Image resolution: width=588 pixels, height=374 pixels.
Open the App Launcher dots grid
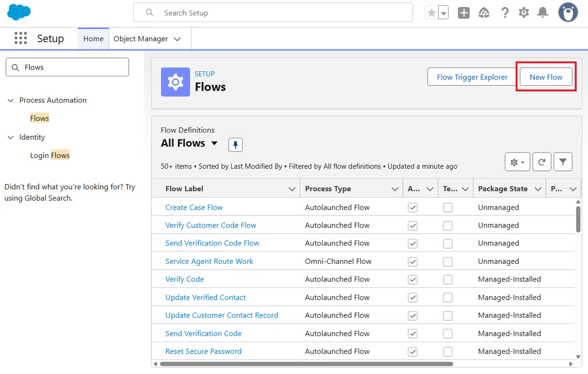tap(21, 38)
